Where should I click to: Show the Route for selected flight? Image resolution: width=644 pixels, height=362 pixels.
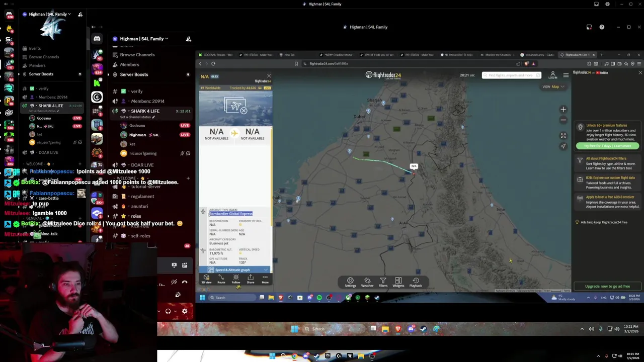221,279
